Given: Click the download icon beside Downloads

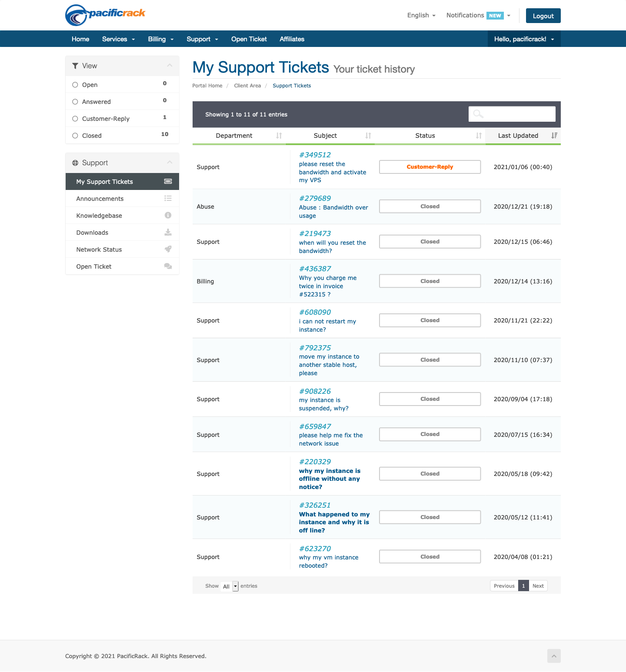Looking at the screenshot, I should [x=168, y=232].
